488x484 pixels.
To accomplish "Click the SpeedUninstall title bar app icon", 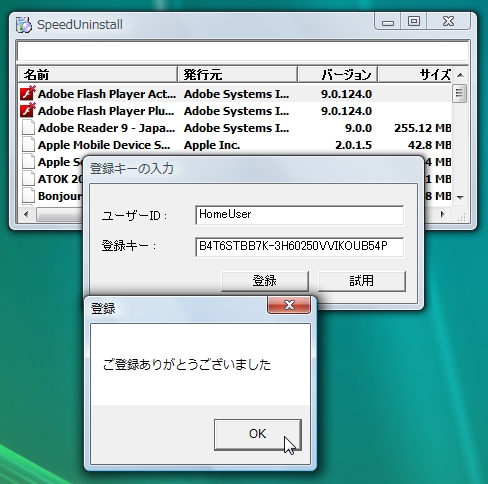I will coord(24,25).
